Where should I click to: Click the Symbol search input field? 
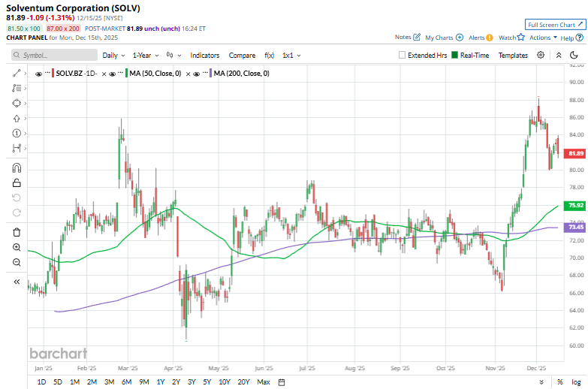coord(54,55)
